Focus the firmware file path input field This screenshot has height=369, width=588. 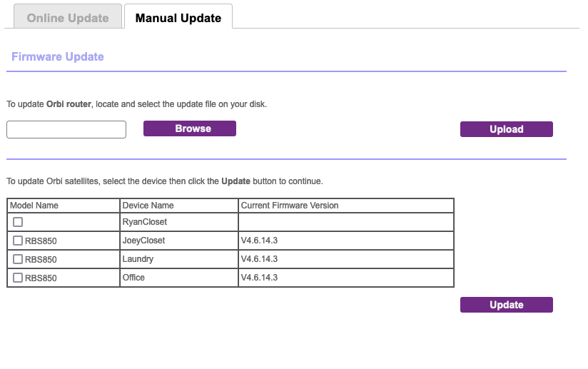66,129
